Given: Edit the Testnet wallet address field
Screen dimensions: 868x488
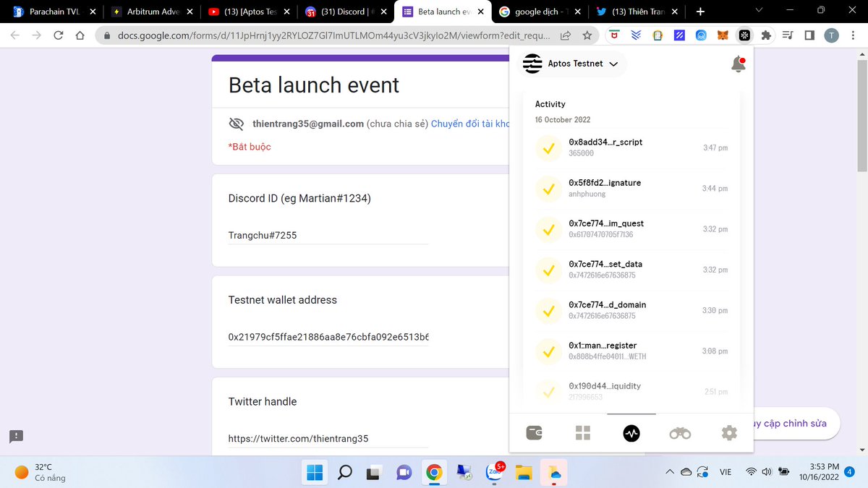Looking at the screenshot, I should point(328,337).
